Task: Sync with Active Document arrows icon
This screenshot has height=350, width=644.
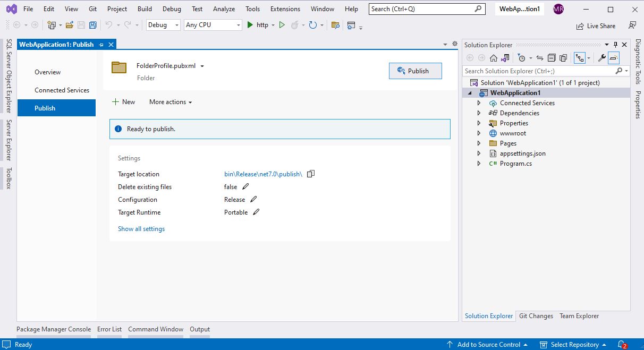Action: (x=540, y=58)
